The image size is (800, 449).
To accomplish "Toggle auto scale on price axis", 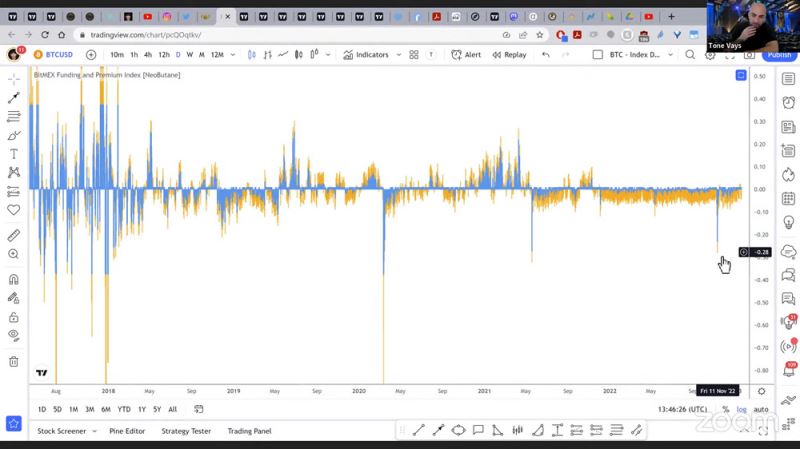I will [x=761, y=409].
